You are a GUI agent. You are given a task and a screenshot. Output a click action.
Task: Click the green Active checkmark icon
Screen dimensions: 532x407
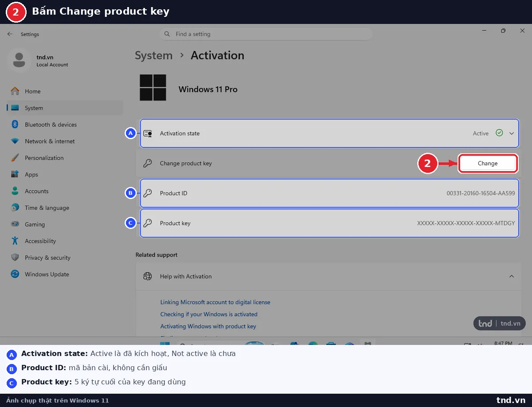point(499,133)
